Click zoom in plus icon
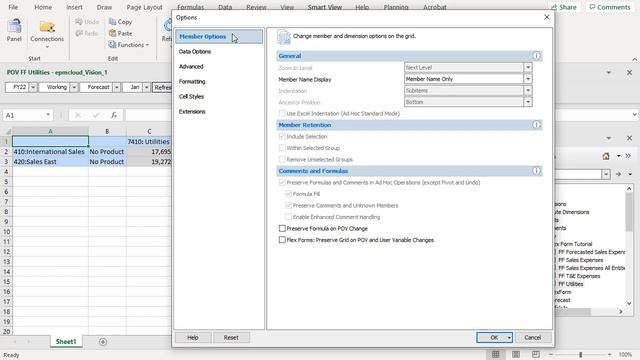Screen dimensions: 640x360 (x=610, y=355)
